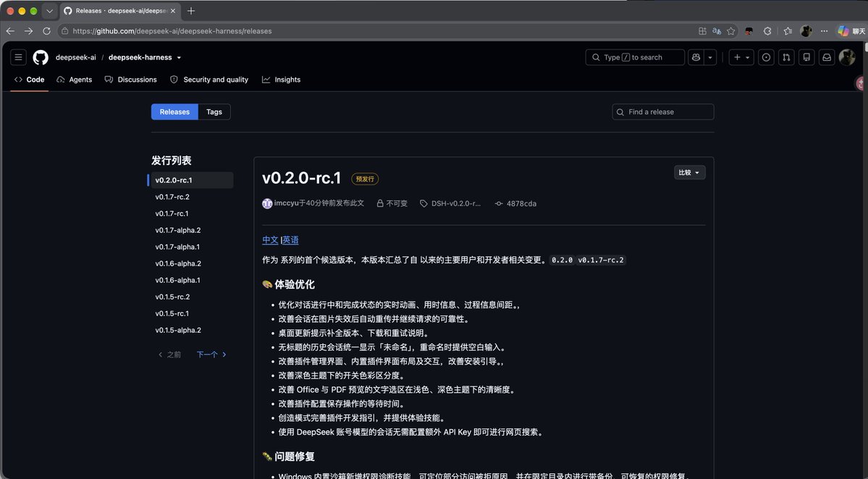Open the repositories icon in GitHub header

click(x=806, y=57)
